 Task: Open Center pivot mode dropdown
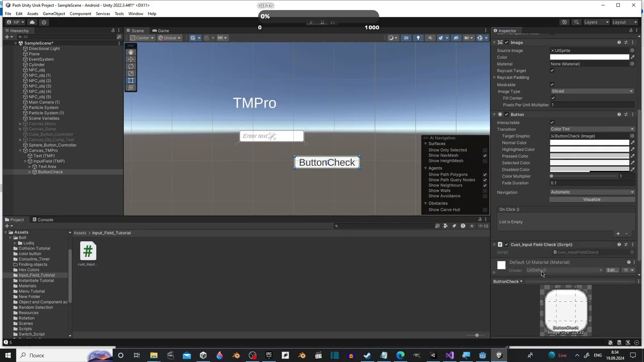pyautogui.click(x=142, y=38)
